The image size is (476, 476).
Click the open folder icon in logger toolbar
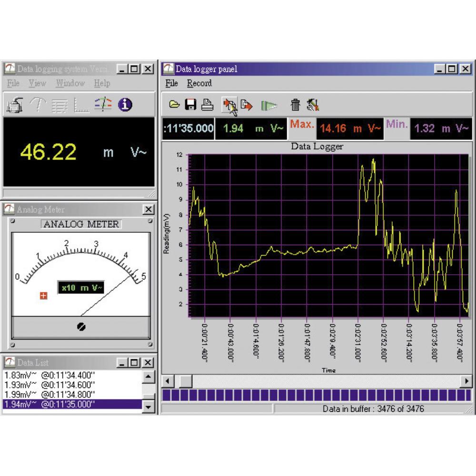(175, 105)
